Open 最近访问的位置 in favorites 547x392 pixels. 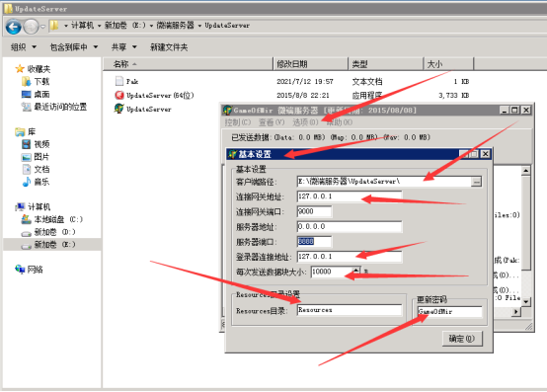tap(54, 107)
